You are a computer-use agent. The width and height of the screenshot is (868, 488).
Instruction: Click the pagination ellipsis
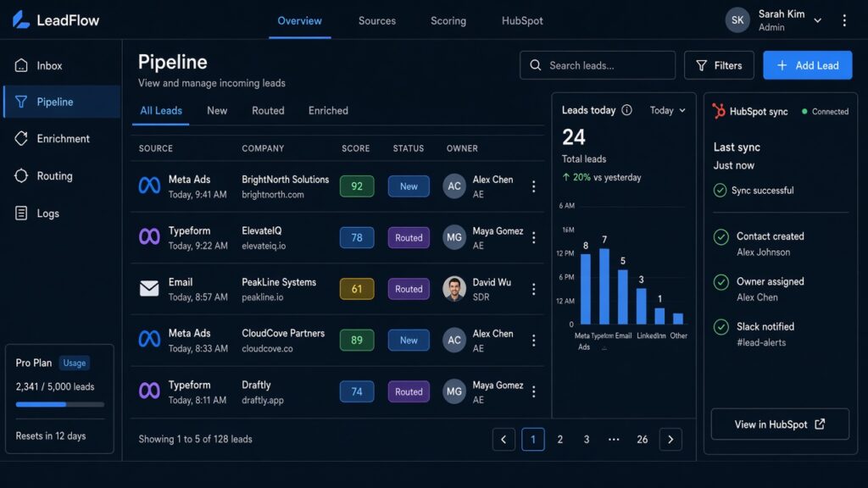(614, 440)
